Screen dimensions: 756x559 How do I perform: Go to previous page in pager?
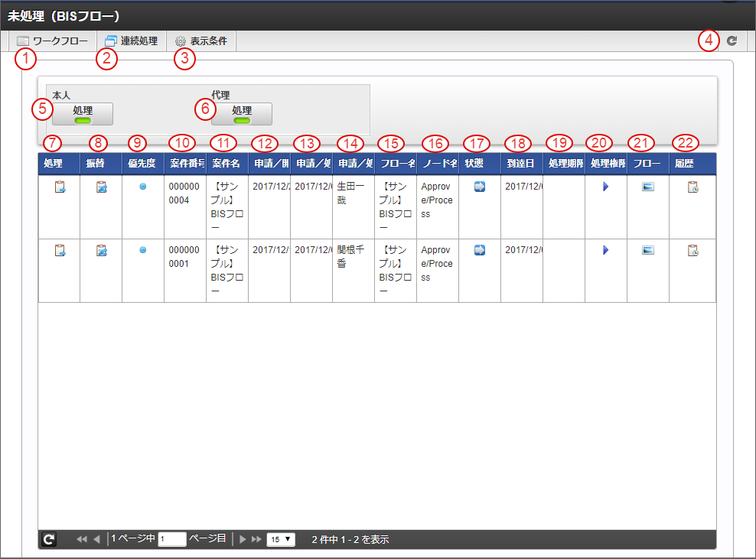tap(96, 539)
